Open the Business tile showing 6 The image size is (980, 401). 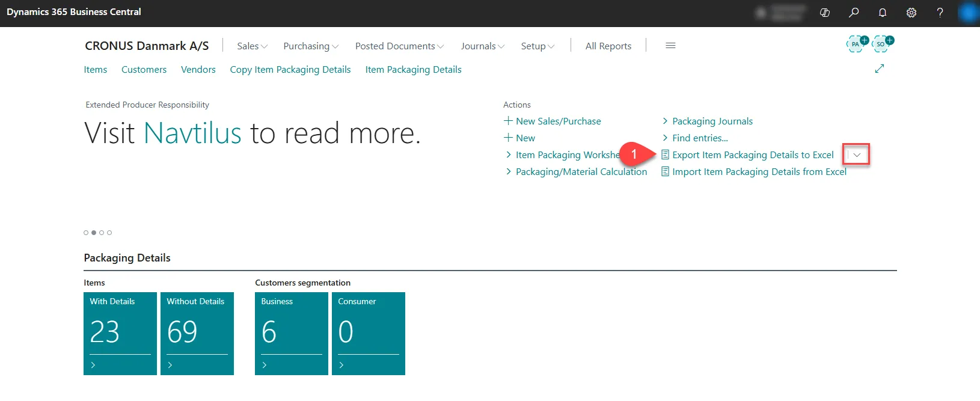pyautogui.click(x=292, y=334)
